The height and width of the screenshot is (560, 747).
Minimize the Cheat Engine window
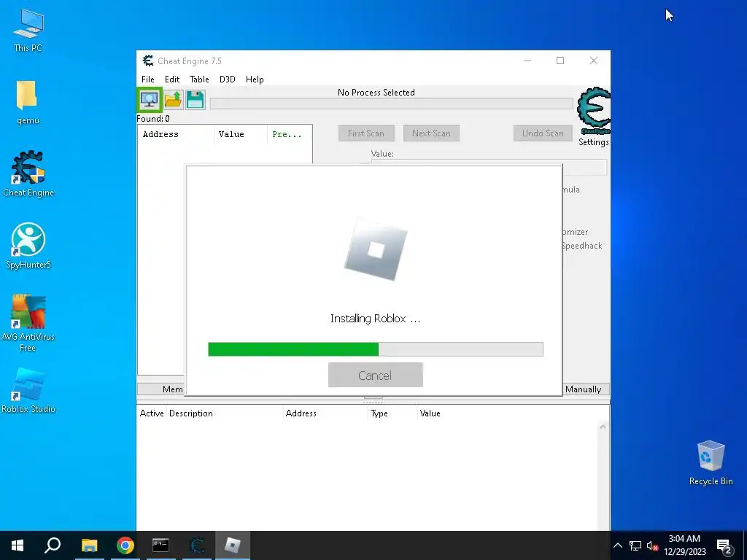coord(527,61)
